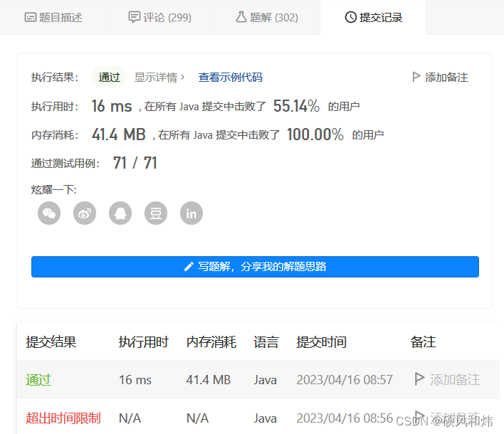Open 查看示例代码 link
Screen dimensions: 504x434
click(230, 78)
